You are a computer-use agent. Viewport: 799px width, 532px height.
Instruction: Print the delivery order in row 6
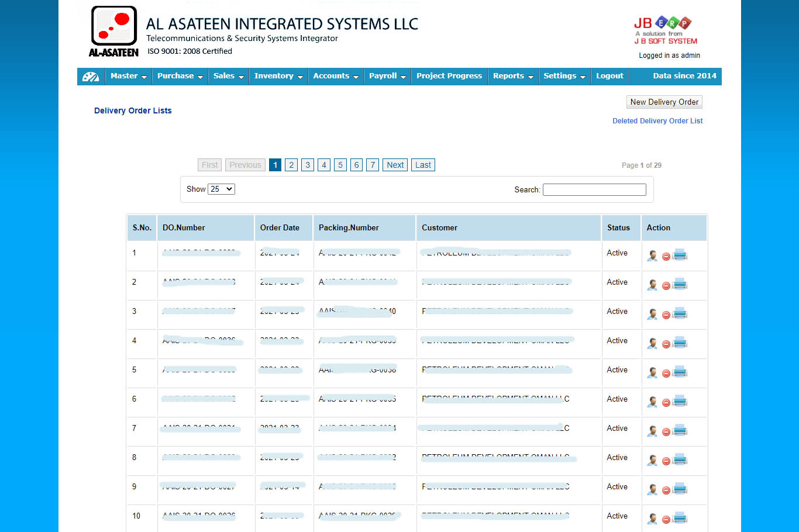click(x=680, y=400)
